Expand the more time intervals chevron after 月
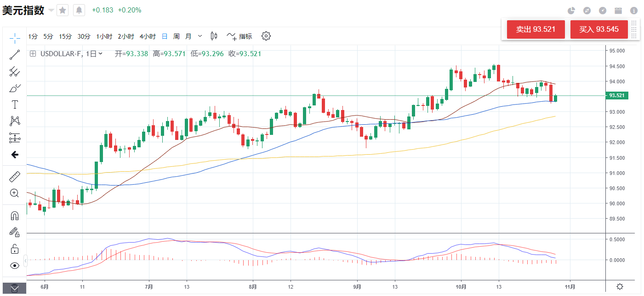Image resolution: width=644 pixels, height=296 pixels. point(200,36)
